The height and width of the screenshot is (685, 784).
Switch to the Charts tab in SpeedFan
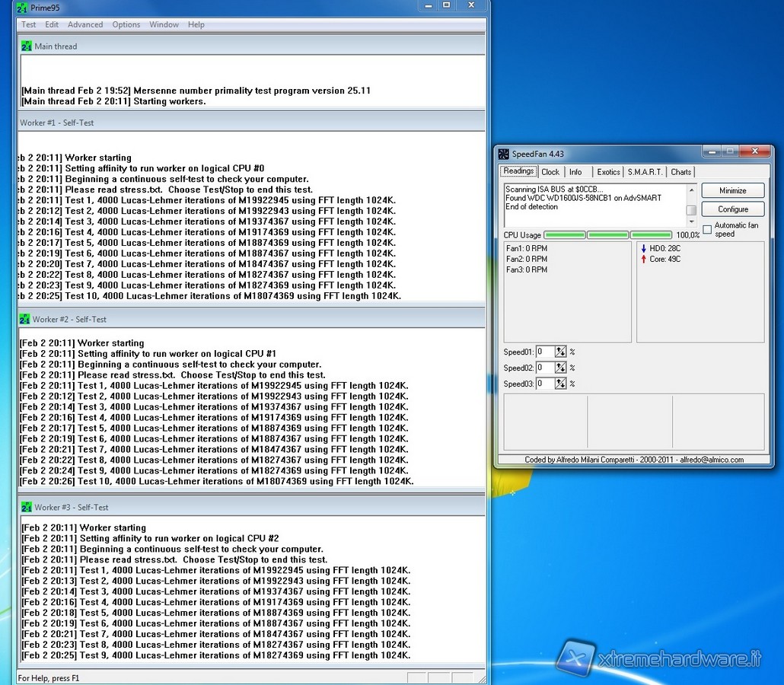point(680,172)
